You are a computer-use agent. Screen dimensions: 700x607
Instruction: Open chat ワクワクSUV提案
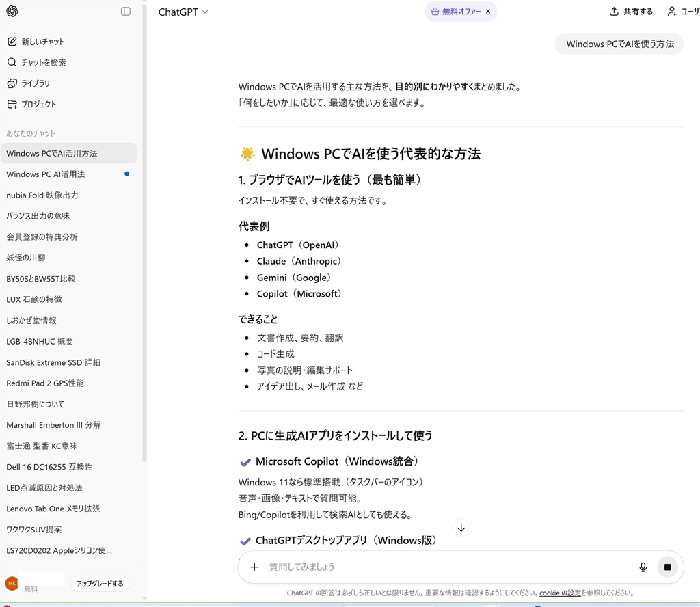[x=69, y=529]
